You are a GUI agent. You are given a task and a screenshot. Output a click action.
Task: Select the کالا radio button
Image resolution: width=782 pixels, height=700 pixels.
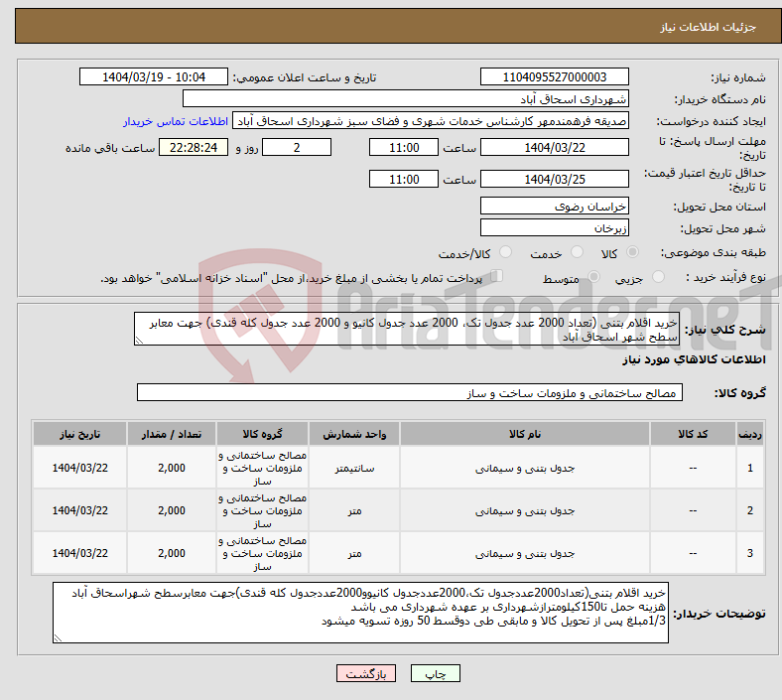pyautogui.click(x=632, y=252)
